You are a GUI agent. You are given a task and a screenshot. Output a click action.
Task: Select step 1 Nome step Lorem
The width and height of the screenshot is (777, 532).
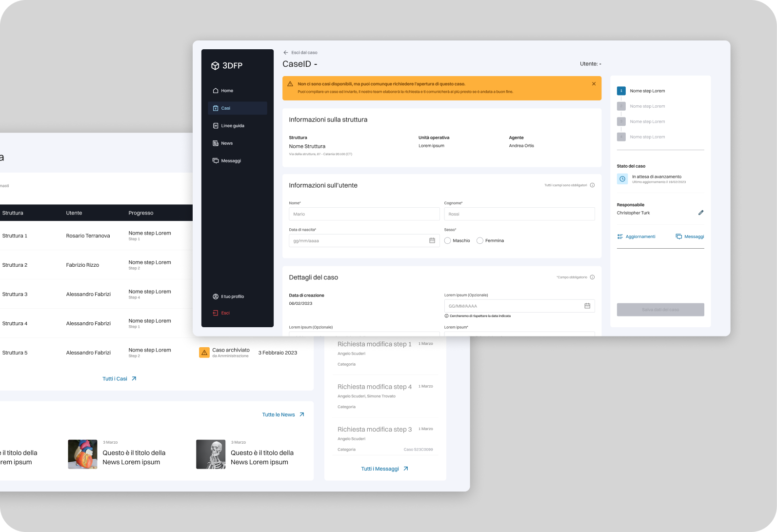click(x=641, y=91)
